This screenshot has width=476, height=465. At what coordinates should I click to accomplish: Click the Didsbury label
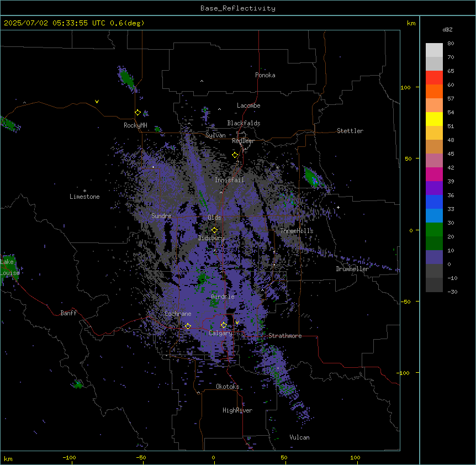(x=211, y=238)
